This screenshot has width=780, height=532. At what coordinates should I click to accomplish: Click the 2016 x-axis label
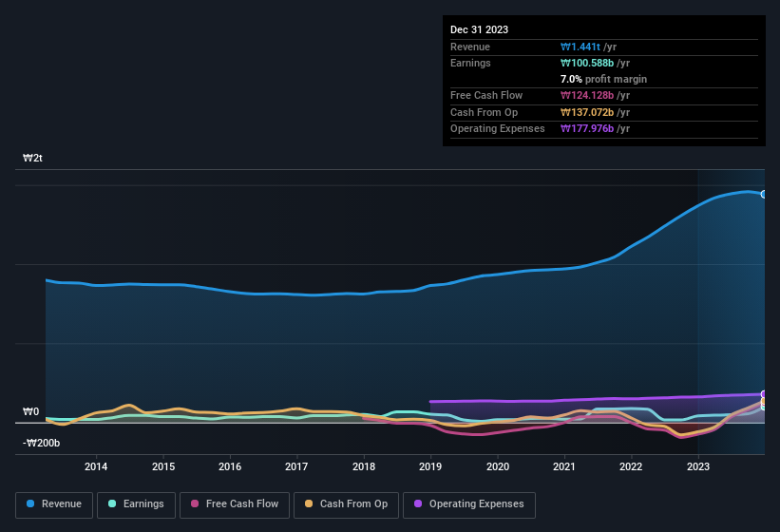tap(230, 466)
